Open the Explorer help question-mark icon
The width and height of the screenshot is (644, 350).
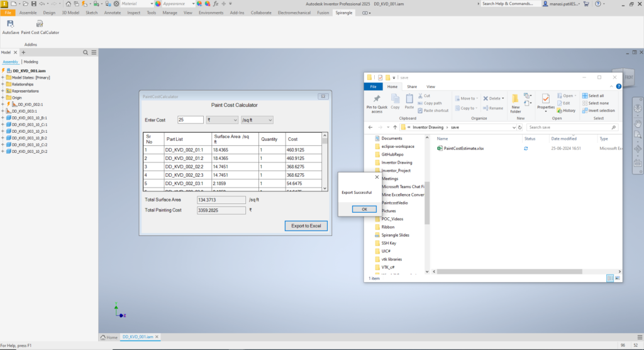(x=619, y=86)
